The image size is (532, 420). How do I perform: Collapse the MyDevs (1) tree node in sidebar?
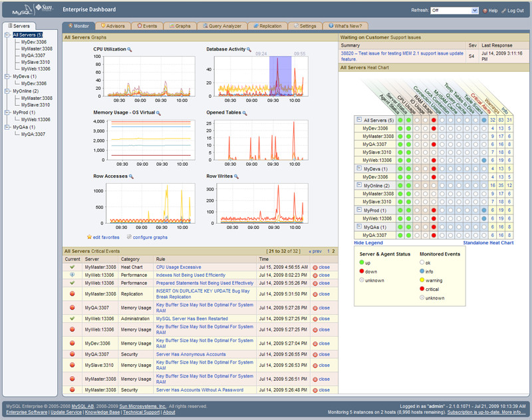pos(7,77)
